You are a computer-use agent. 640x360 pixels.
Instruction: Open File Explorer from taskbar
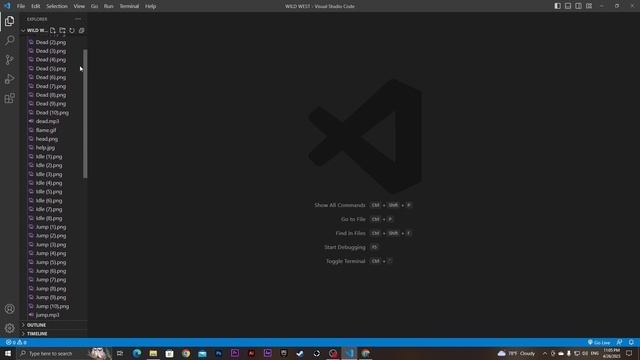pyautogui.click(x=153, y=353)
